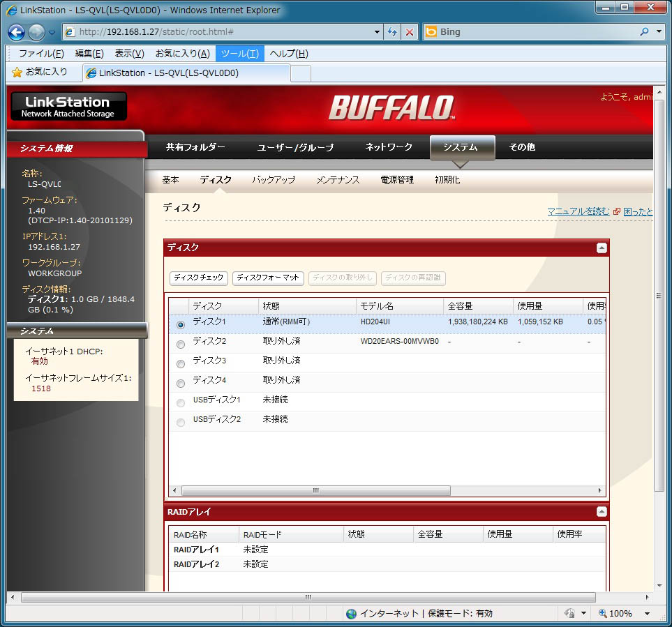Open the ツール(T) menu
Viewport: 672px width, 627px height.
[x=240, y=54]
